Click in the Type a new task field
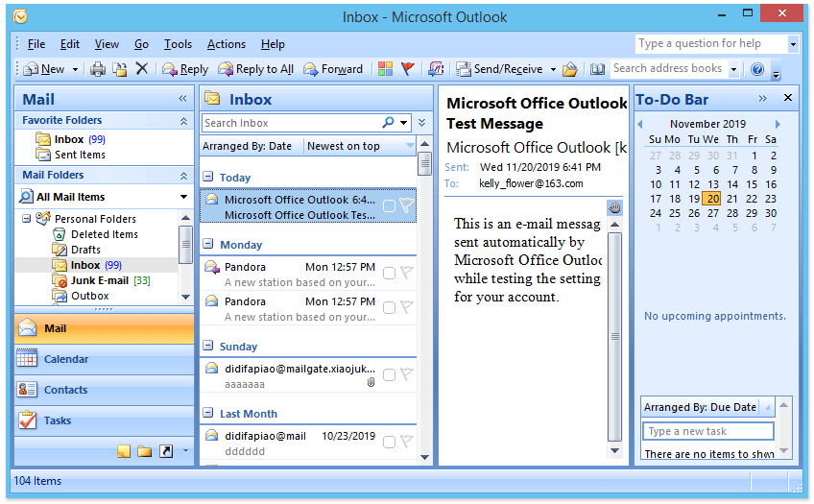This screenshot has width=814, height=504. click(708, 431)
